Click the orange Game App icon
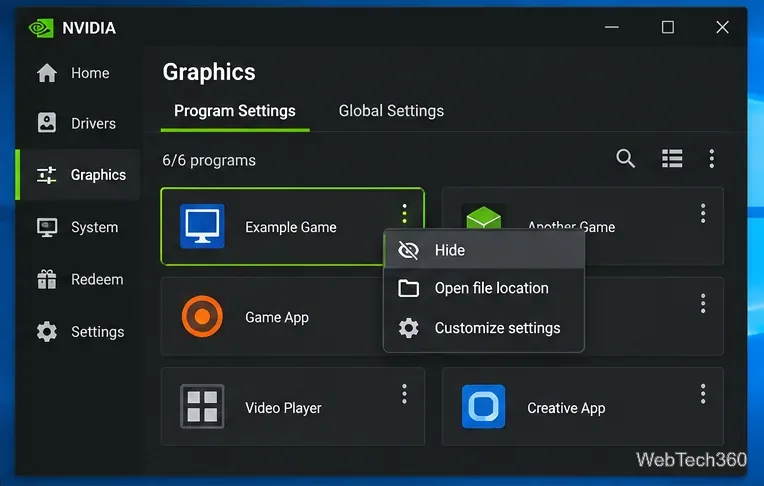Screen dimensions: 764x486 coord(202,316)
